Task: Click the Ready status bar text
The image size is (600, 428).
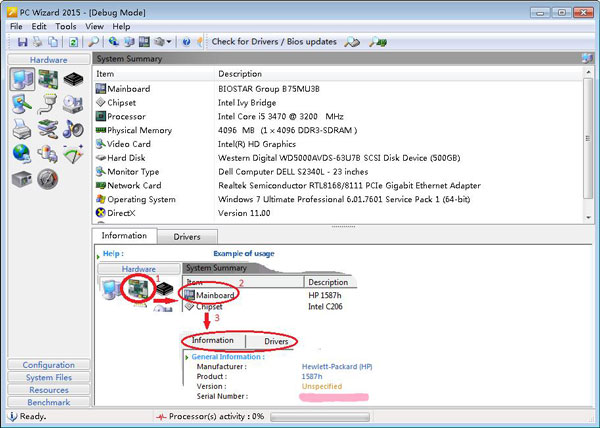Action: tap(33, 416)
